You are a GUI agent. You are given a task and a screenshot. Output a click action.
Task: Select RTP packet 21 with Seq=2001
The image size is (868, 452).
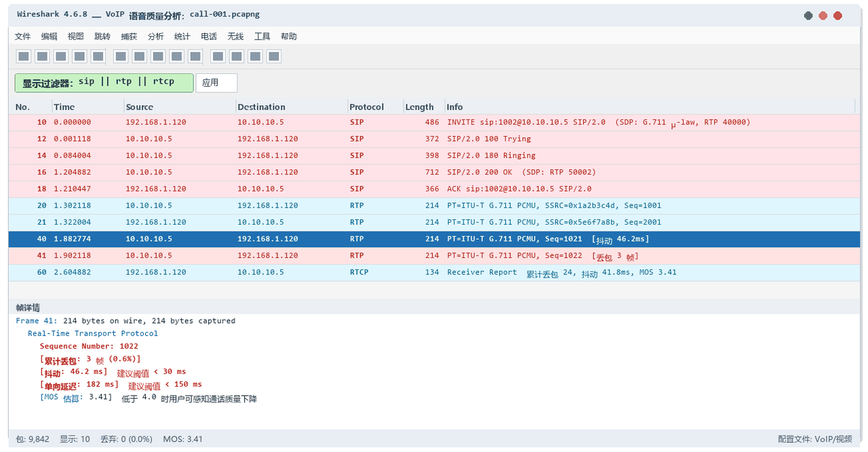click(434, 222)
